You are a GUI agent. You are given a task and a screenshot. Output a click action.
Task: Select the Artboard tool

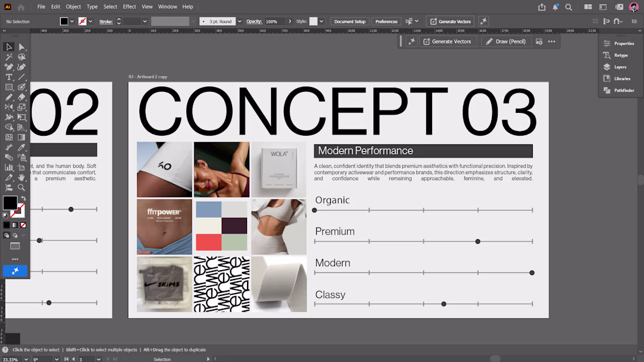pos(22,167)
